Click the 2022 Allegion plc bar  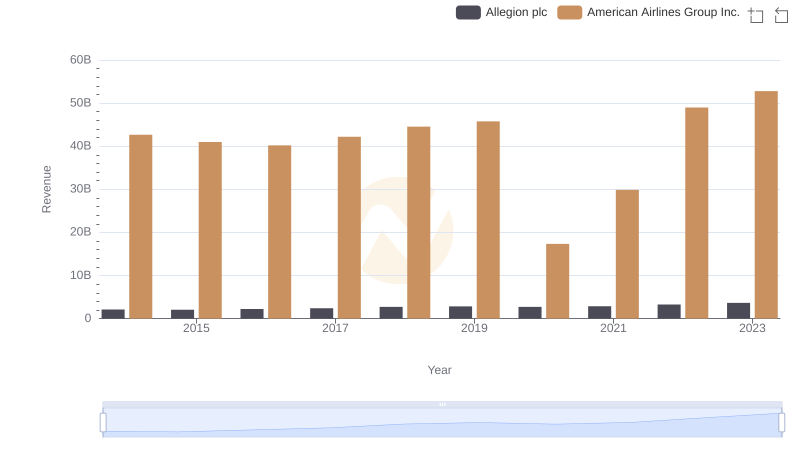pyautogui.click(x=669, y=311)
